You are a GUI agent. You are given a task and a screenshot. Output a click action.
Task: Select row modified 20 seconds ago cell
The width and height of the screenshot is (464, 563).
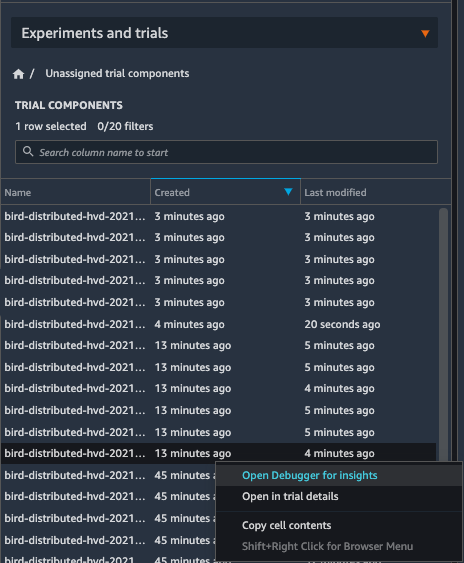342,325
